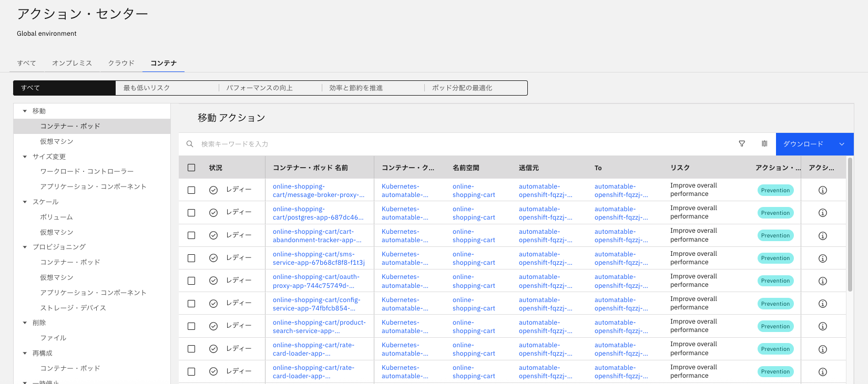868x384 pixels.
Task: Collapse the サイズ変更 tree section
Action: point(25,157)
